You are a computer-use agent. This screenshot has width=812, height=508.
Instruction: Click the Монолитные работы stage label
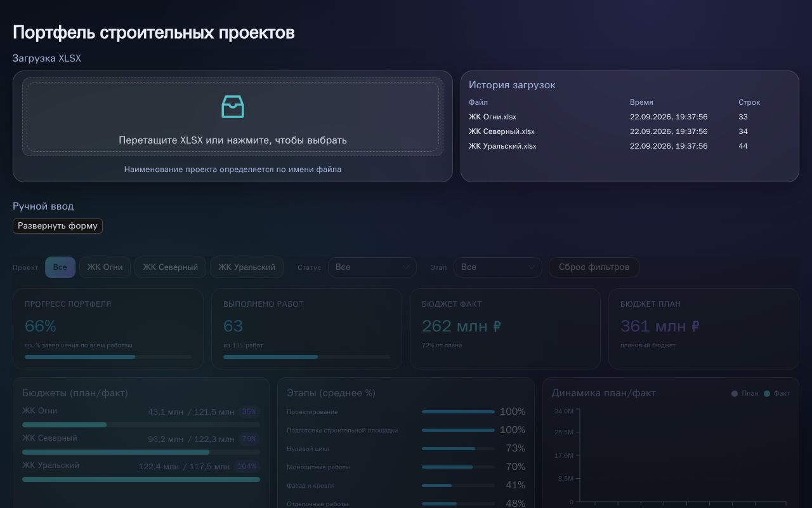(318, 467)
